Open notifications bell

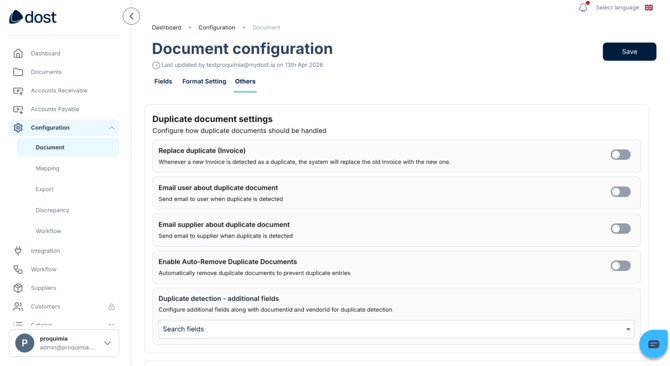coord(583,7)
